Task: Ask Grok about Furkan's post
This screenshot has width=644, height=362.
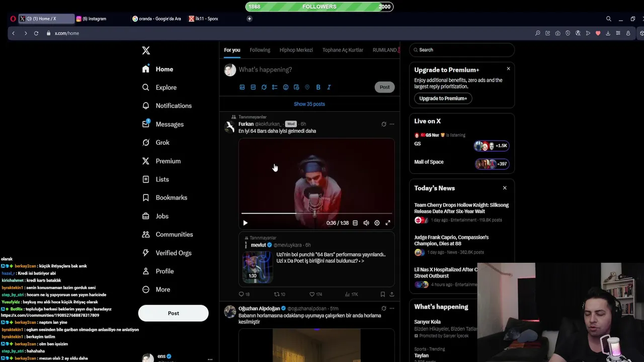Action: (384, 124)
